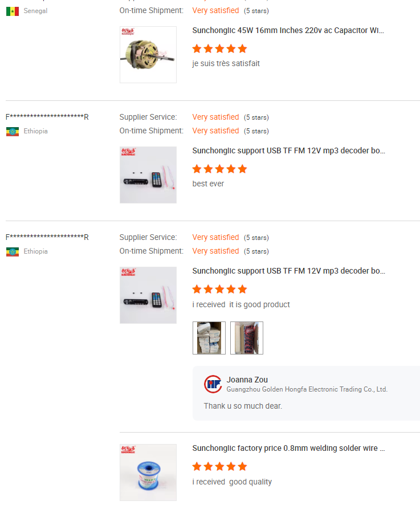Image resolution: width=420 pixels, height=505 pixels.
Task: Click the Joanna Zou responder name
Action: [x=247, y=380]
